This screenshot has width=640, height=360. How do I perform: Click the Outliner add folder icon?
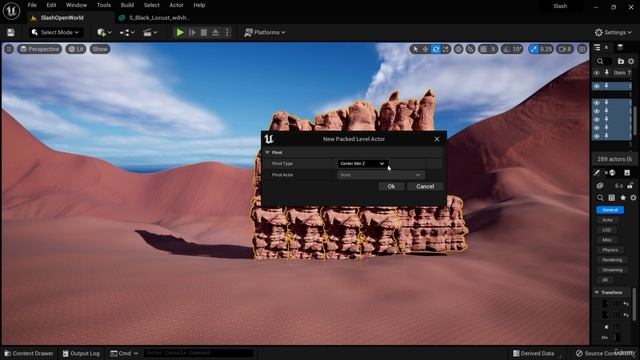pos(620,61)
